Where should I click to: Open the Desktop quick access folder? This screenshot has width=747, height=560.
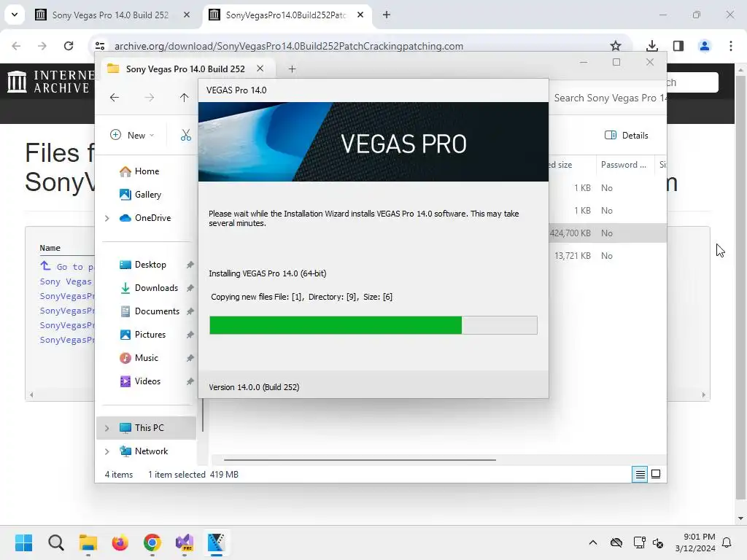tap(142, 264)
